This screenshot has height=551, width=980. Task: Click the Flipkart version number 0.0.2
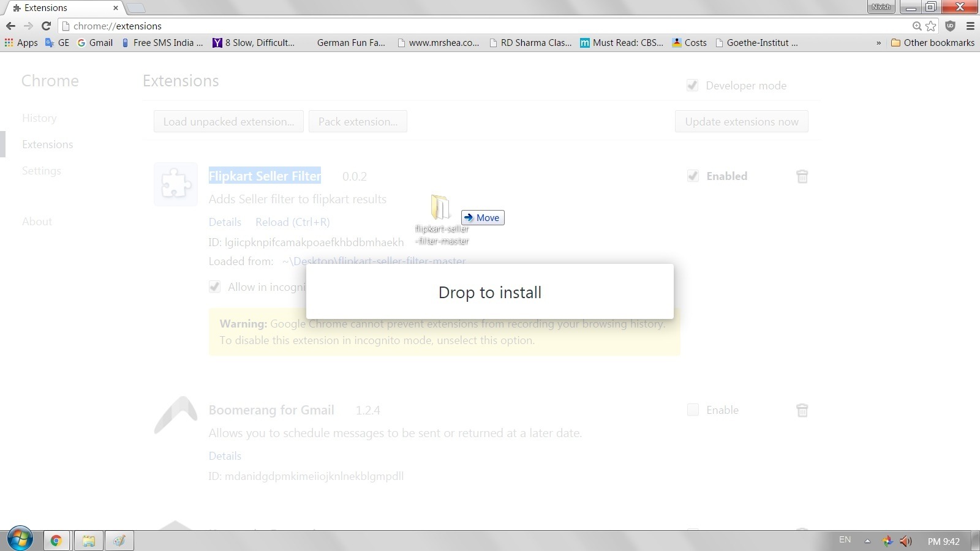355,176
